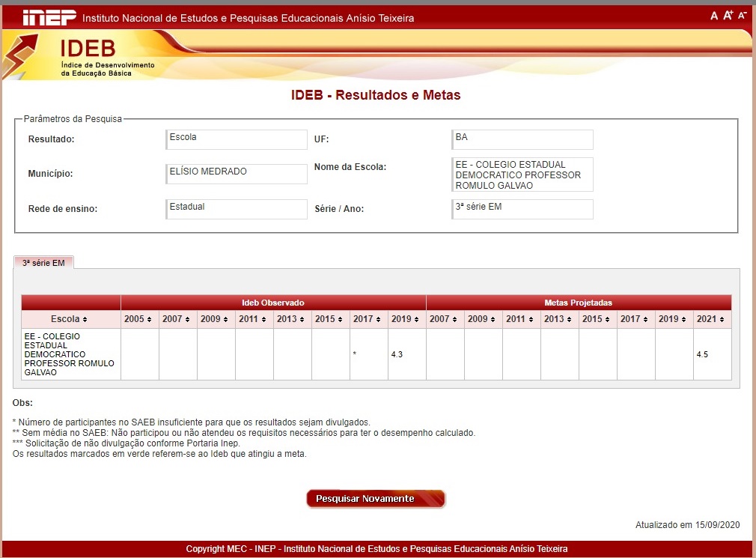756x558 pixels.
Task: Sort Metas Projetadas 2007 column
Action: (445, 319)
